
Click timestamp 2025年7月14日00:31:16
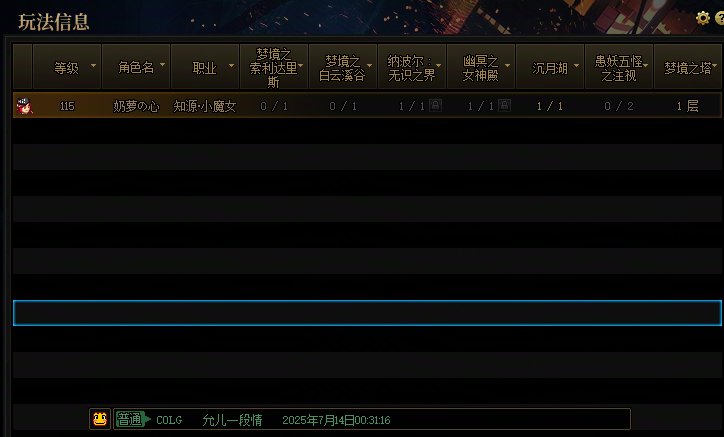pyautogui.click(x=336, y=420)
